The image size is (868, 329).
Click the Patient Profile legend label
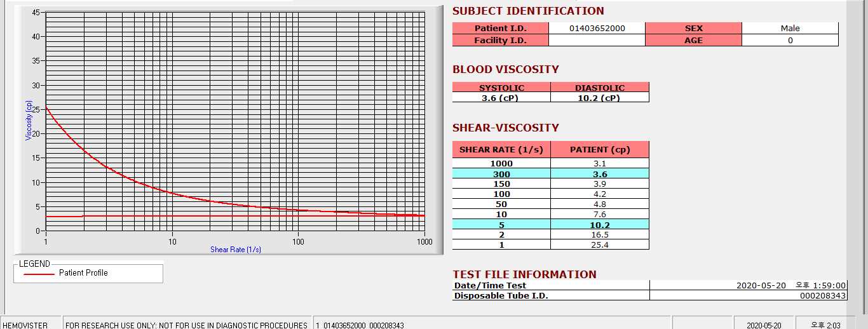83,272
